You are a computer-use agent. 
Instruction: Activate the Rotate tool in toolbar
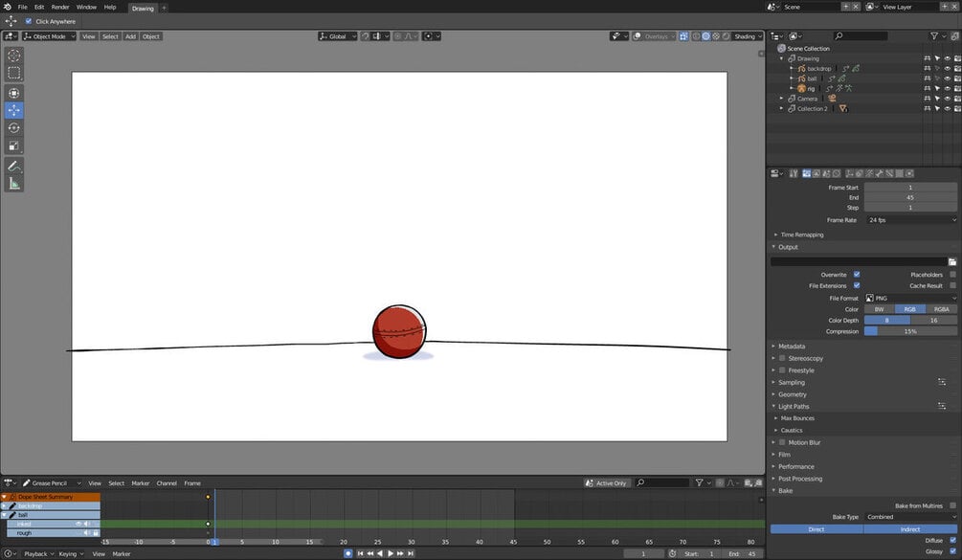[x=13, y=128]
